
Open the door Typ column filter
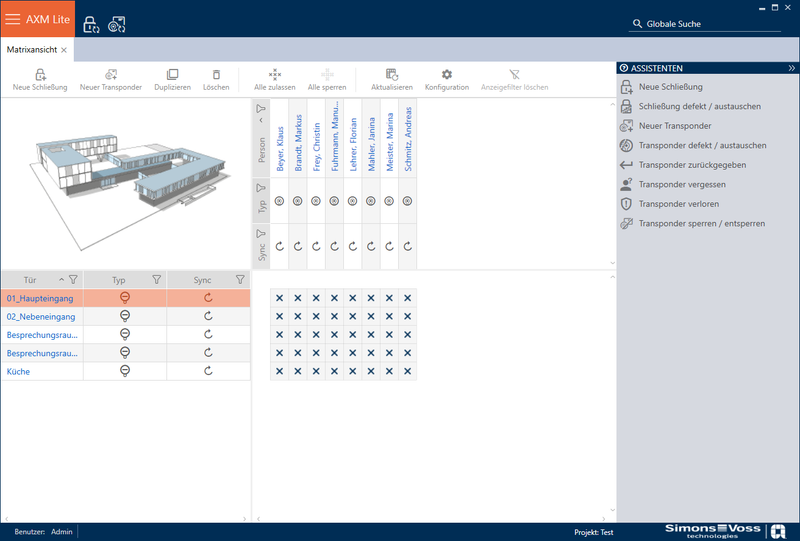pyautogui.click(x=157, y=280)
